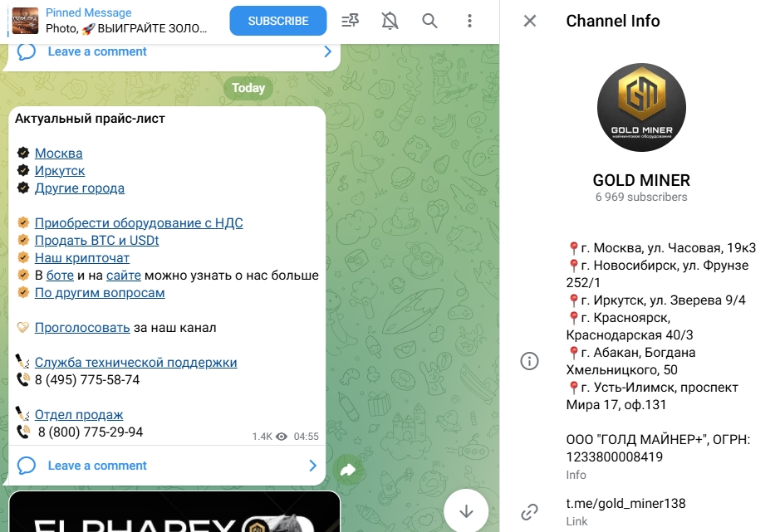Click Leave a comment under the price-list post
Screen dimensions: 780x532
(x=97, y=466)
